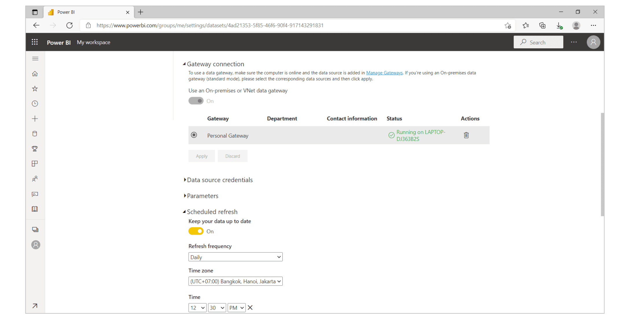
Task: Open the Manage Gateways link
Action: 384,73
